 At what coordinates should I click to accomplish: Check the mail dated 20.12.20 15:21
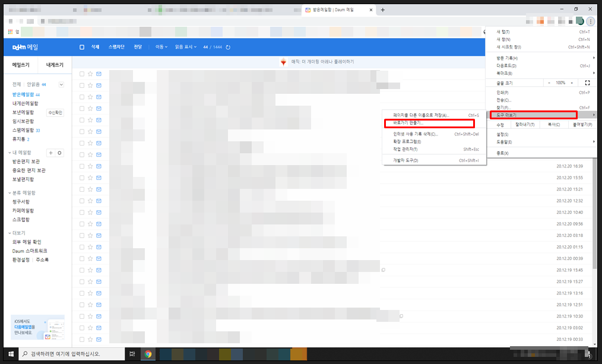pyautogui.click(x=82, y=189)
